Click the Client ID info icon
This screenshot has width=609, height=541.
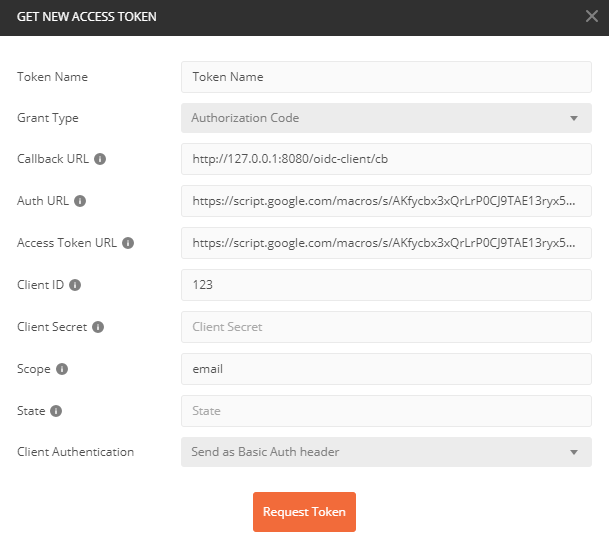point(75,285)
